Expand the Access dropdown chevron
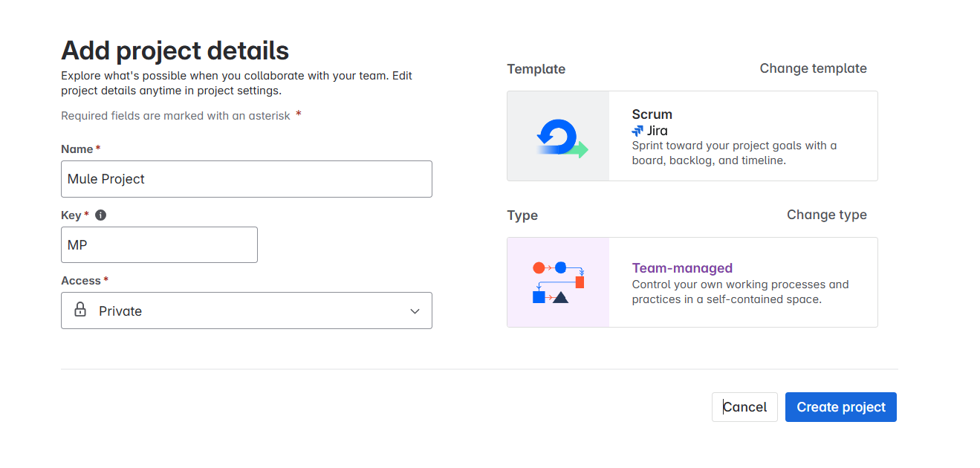980x468 pixels. pyautogui.click(x=415, y=311)
